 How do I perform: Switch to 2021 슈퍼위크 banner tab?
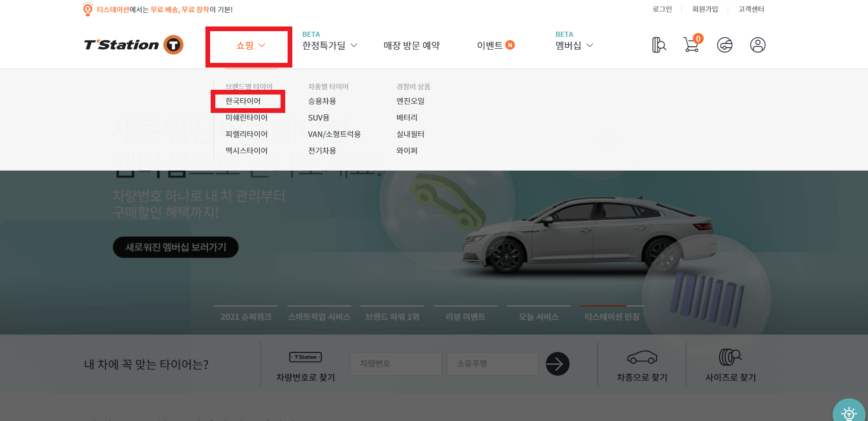click(x=246, y=316)
